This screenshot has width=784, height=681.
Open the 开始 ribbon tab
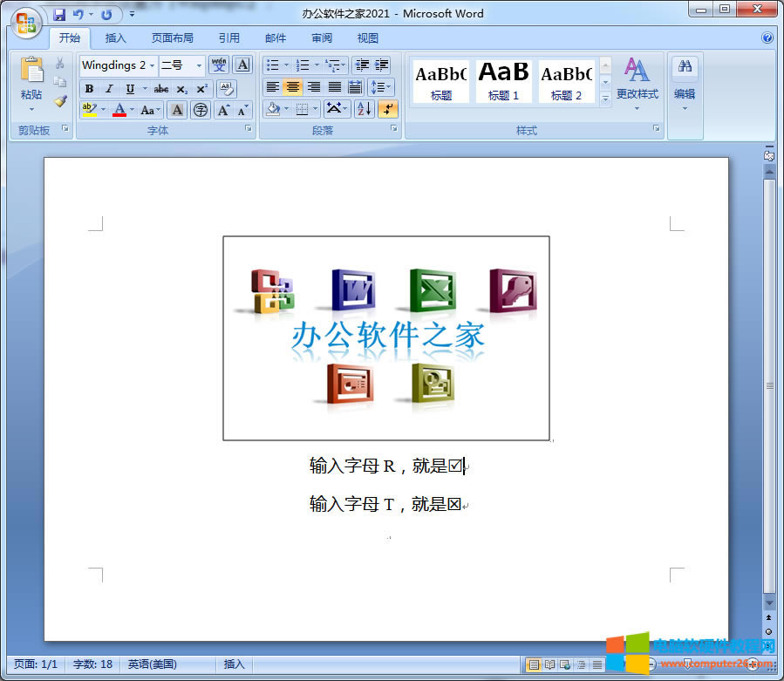point(70,38)
